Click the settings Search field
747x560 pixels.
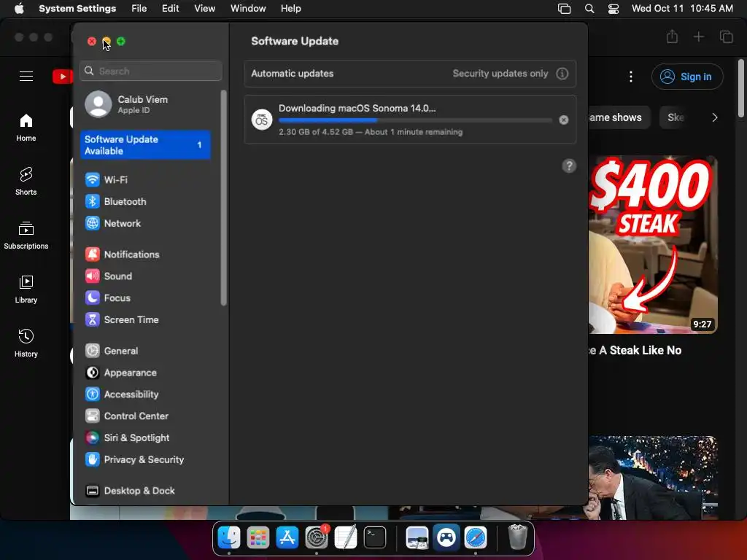click(151, 71)
